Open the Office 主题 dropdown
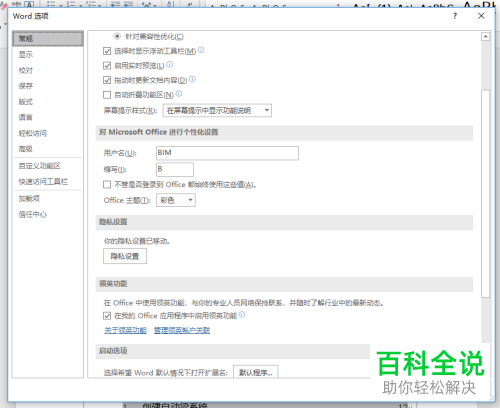The image size is (500, 408). [x=176, y=200]
